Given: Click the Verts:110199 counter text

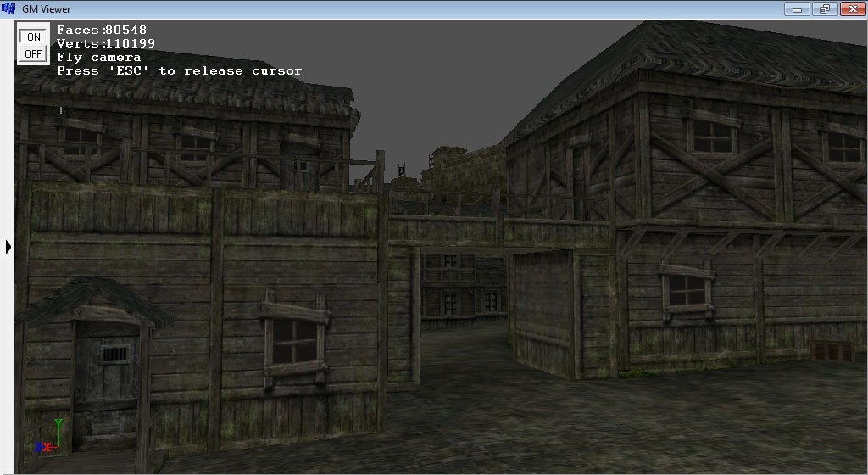Looking at the screenshot, I should [106, 43].
